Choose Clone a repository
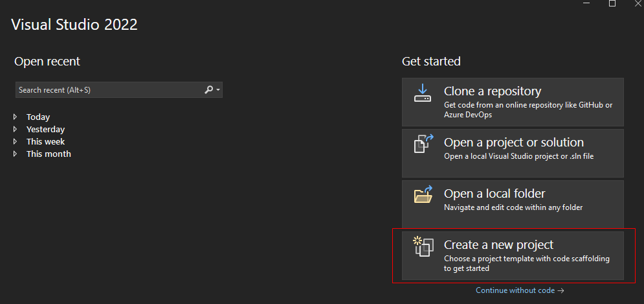The height and width of the screenshot is (304, 644). [513, 102]
